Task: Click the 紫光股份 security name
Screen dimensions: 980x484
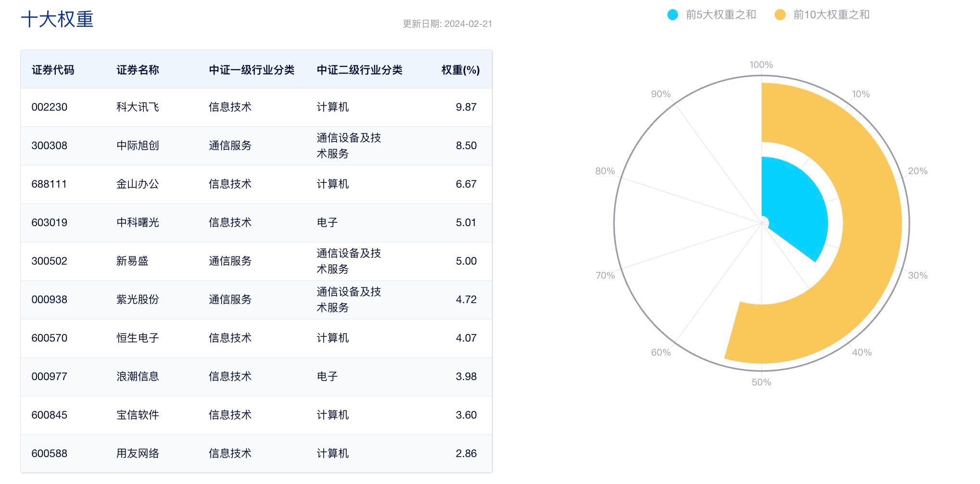Action: tap(138, 299)
